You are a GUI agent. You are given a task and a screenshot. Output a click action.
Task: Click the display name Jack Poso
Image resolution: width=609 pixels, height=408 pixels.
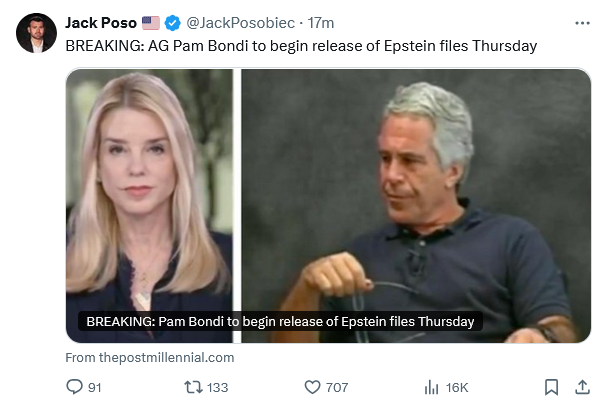coord(101,23)
